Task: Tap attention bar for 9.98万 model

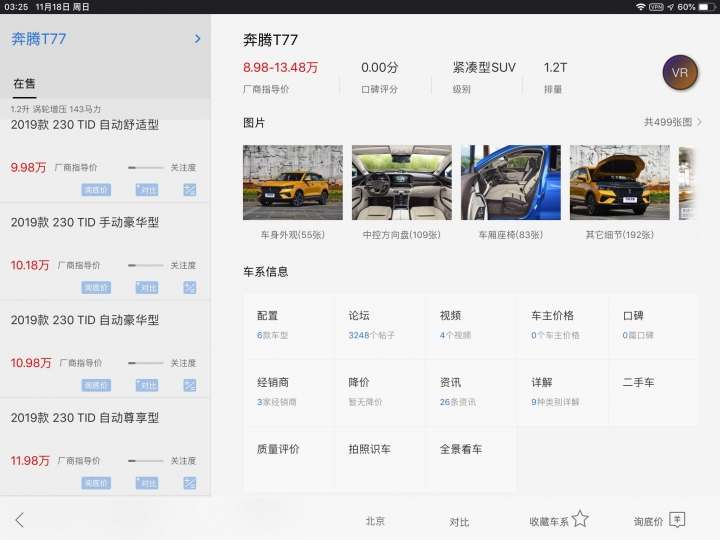Action: pos(146,168)
